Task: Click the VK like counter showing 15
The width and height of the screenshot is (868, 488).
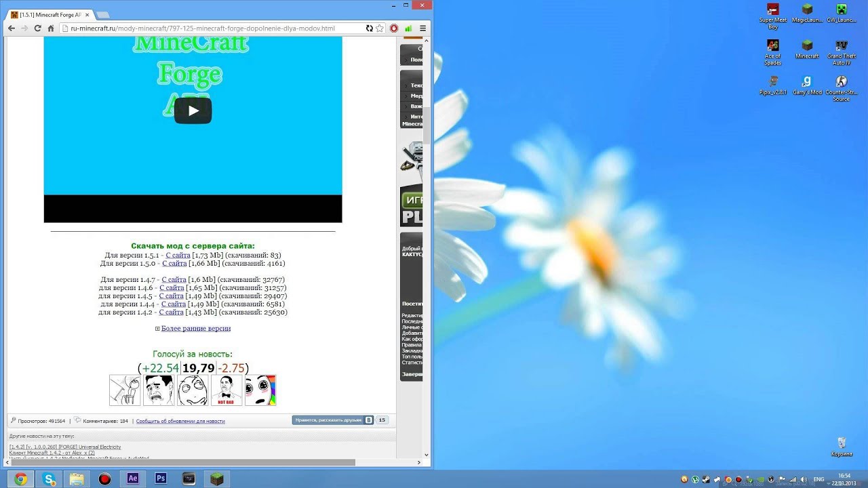Action: pos(382,420)
